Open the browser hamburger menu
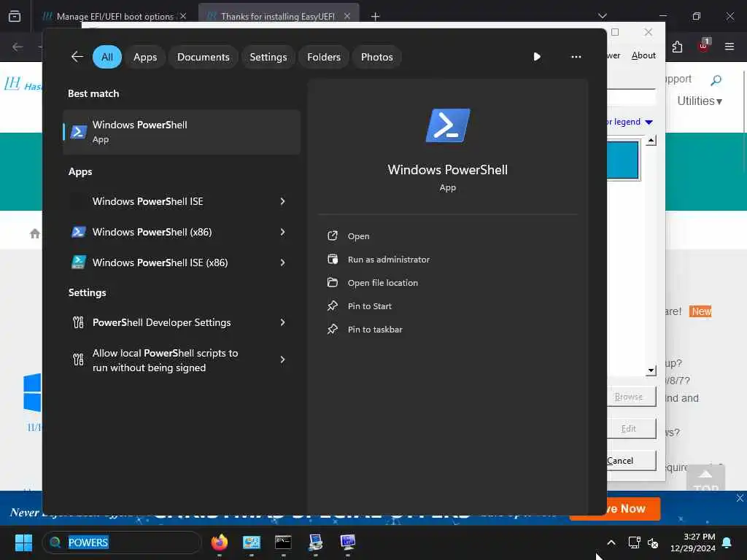 [x=729, y=47]
